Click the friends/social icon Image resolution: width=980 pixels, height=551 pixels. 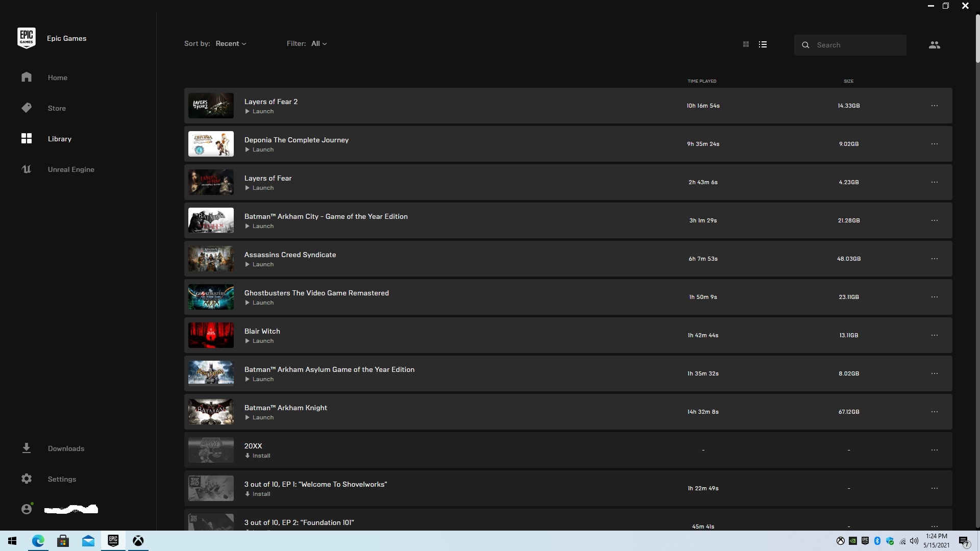coord(935,45)
